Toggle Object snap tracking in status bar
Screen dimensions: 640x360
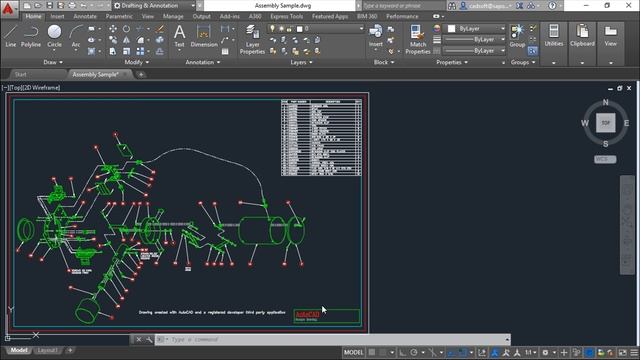(x=451, y=352)
